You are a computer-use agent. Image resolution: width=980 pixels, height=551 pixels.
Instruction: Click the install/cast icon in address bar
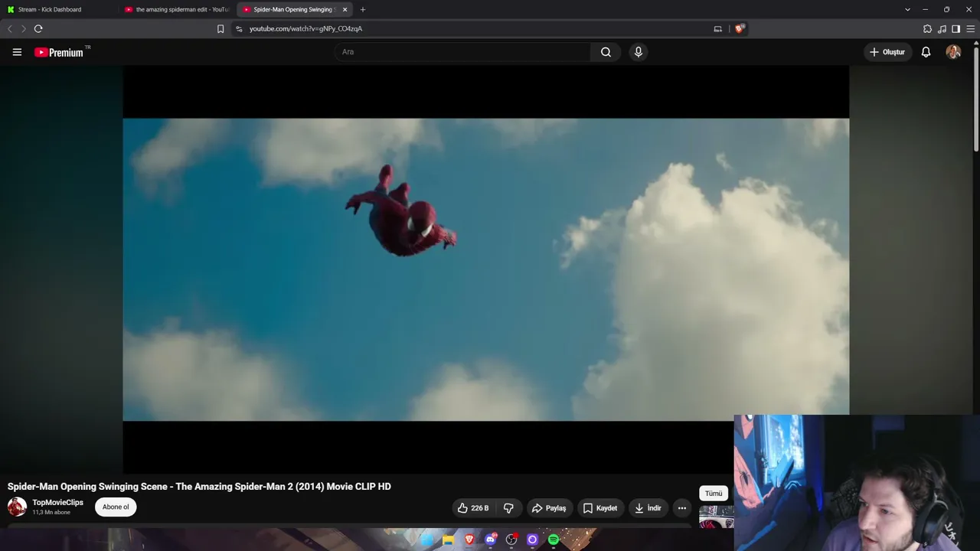tap(717, 29)
